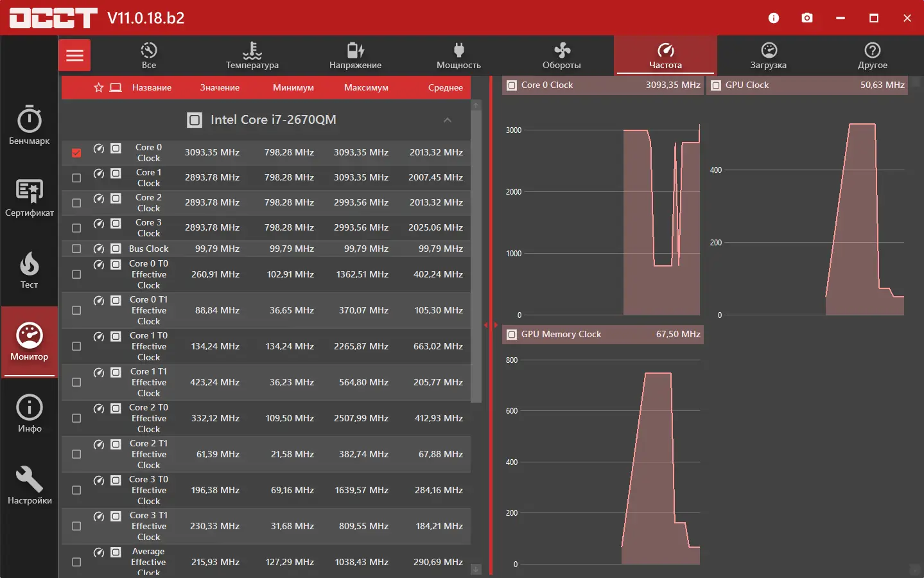Check the Core 1 Clock checkbox
The width and height of the screenshot is (924, 578).
[76, 178]
